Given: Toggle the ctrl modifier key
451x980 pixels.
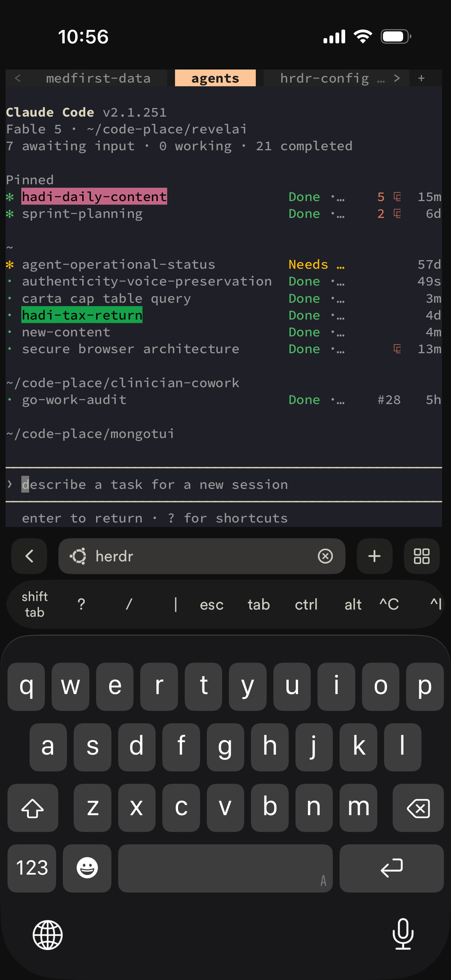Looking at the screenshot, I should 306,604.
